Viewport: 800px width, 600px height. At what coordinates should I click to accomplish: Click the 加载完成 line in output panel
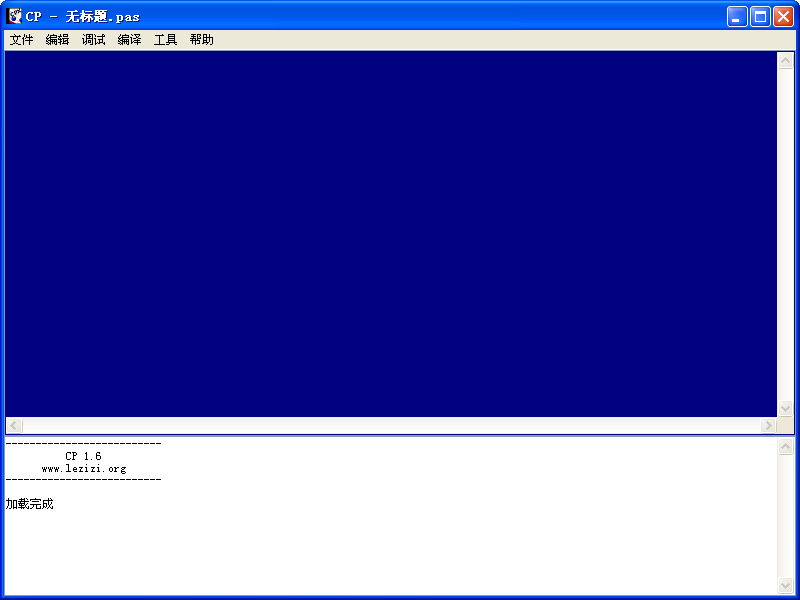(30, 504)
